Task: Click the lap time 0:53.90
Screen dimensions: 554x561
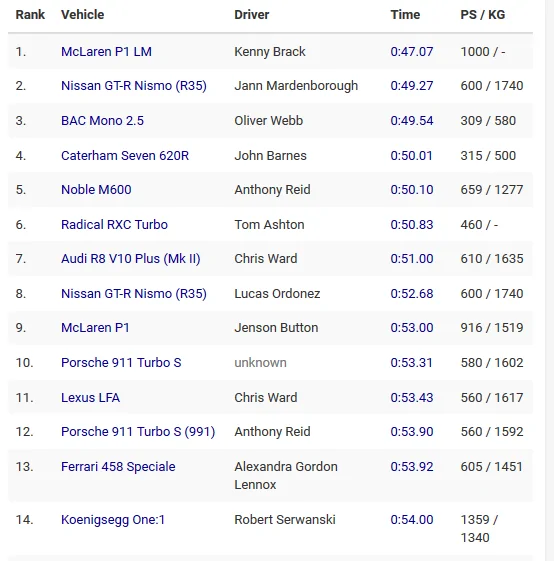Action: click(x=412, y=432)
